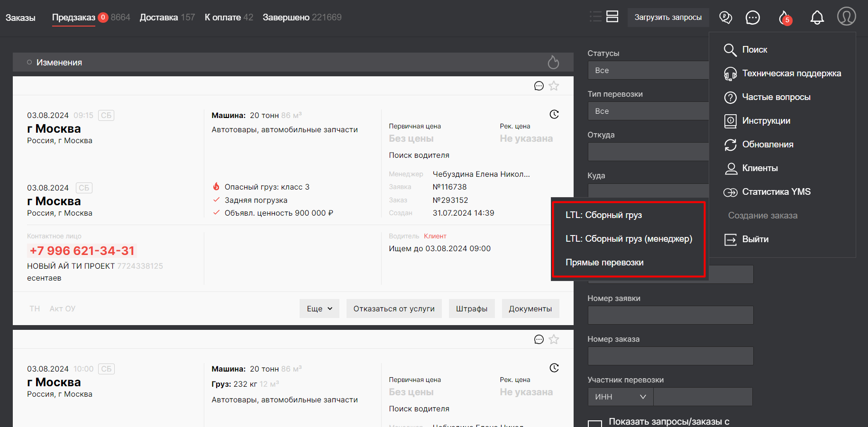Open the messages chat bubble icon
This screenshot has height=427, width=868.
coord(753,18)
